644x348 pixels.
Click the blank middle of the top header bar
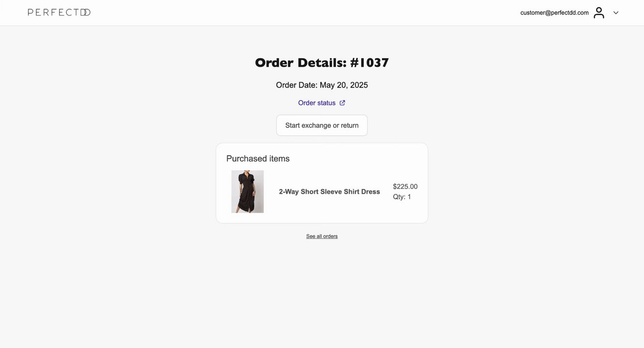[305, 13]
